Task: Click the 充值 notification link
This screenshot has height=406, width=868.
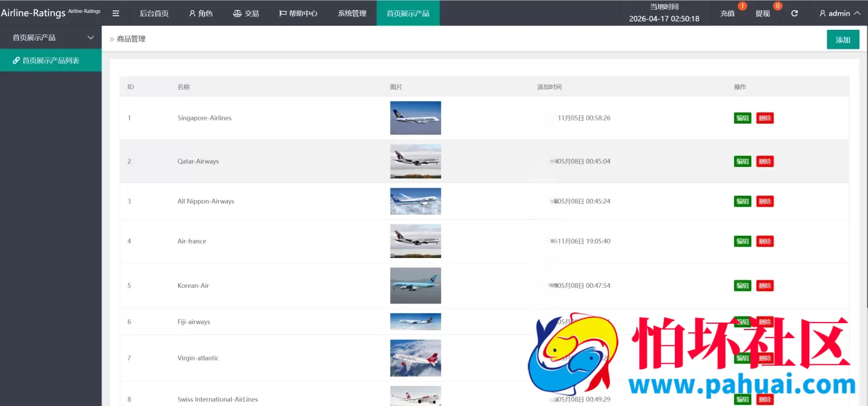Action: click(x=727, y=14)
